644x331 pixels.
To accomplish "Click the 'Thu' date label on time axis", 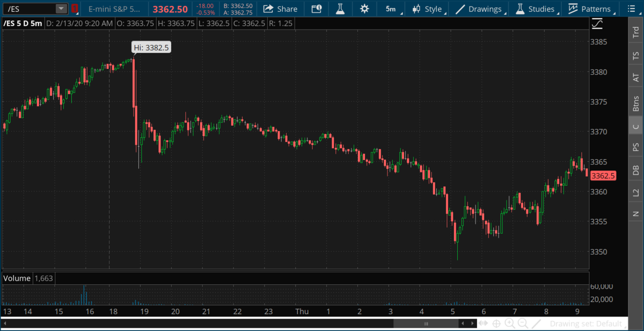I will [302, 312].
